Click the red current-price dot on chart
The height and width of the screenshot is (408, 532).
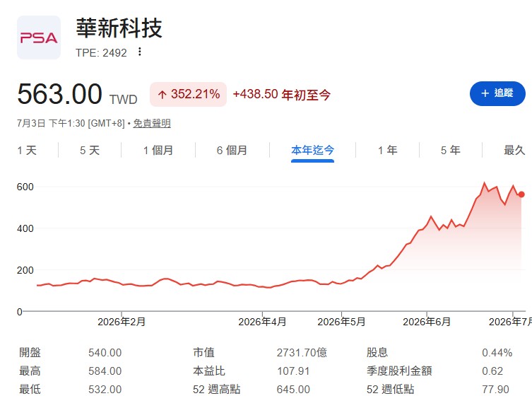(x=521, y=194)
